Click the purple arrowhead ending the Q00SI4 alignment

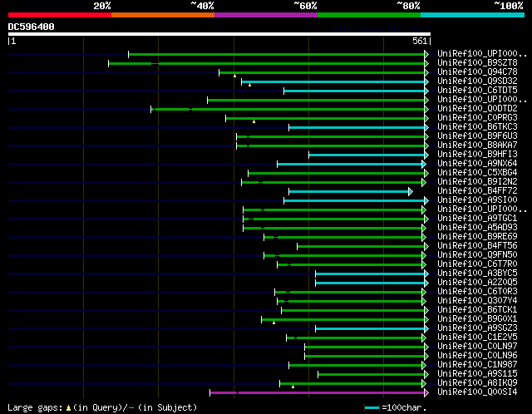tap(426, 393)
